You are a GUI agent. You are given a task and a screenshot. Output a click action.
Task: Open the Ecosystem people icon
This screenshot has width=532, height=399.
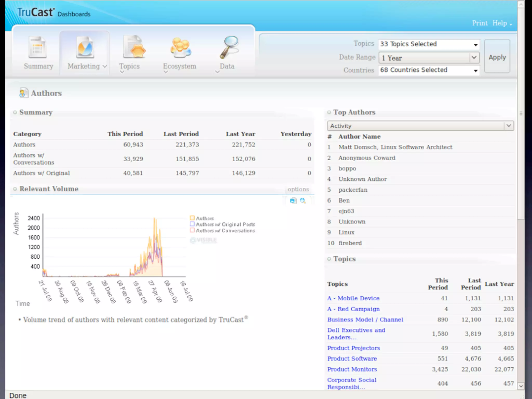tap(180, 48)
